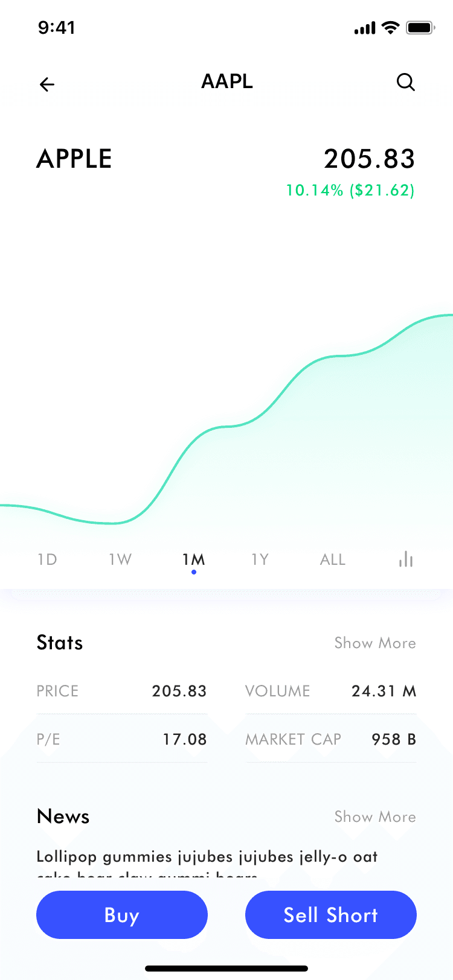Open the bar chart view icon
The image size is (453, 980).
click(406, 559)
